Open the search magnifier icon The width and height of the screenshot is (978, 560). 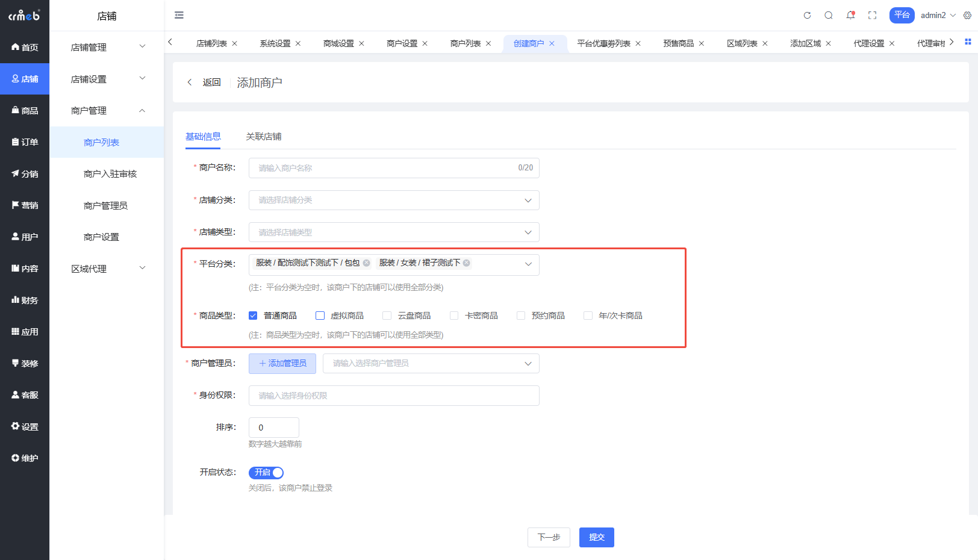[x=829, y=16]
